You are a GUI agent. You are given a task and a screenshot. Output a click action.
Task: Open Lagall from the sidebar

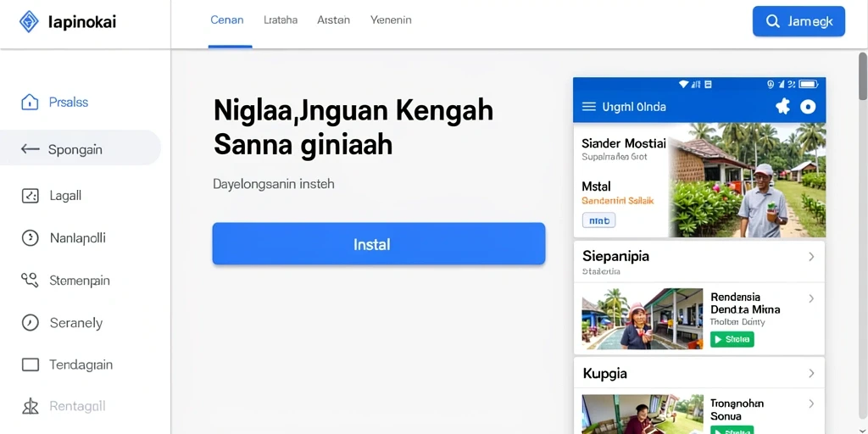click(x=65, y=196)
